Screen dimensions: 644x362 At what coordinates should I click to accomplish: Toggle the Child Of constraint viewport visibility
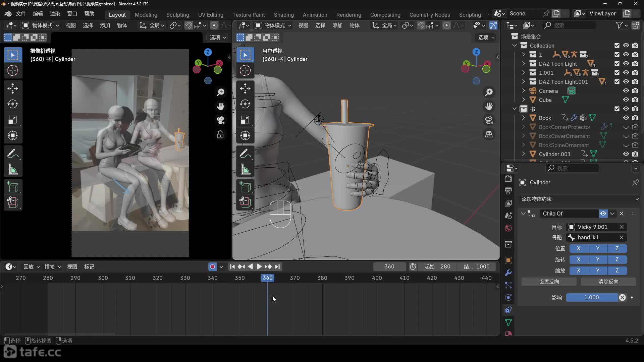(603, 214)
